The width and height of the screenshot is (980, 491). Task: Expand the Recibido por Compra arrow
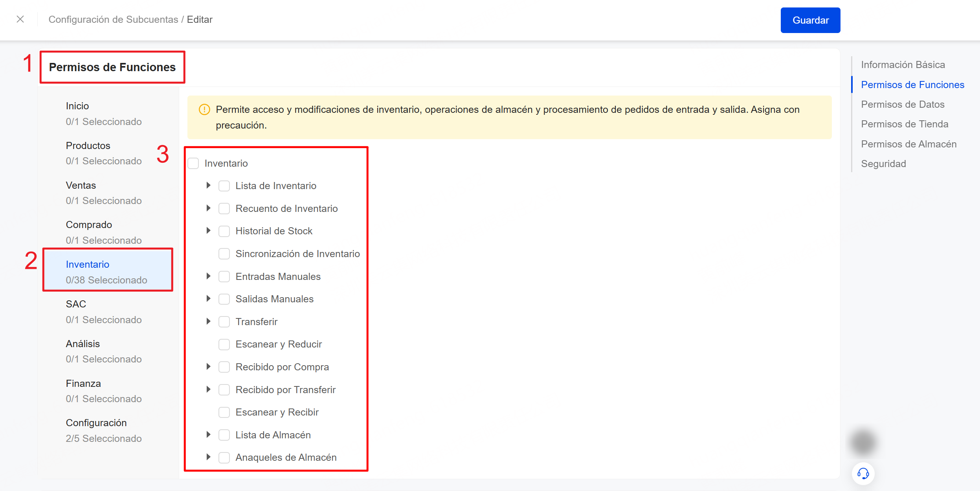[209, 366]
